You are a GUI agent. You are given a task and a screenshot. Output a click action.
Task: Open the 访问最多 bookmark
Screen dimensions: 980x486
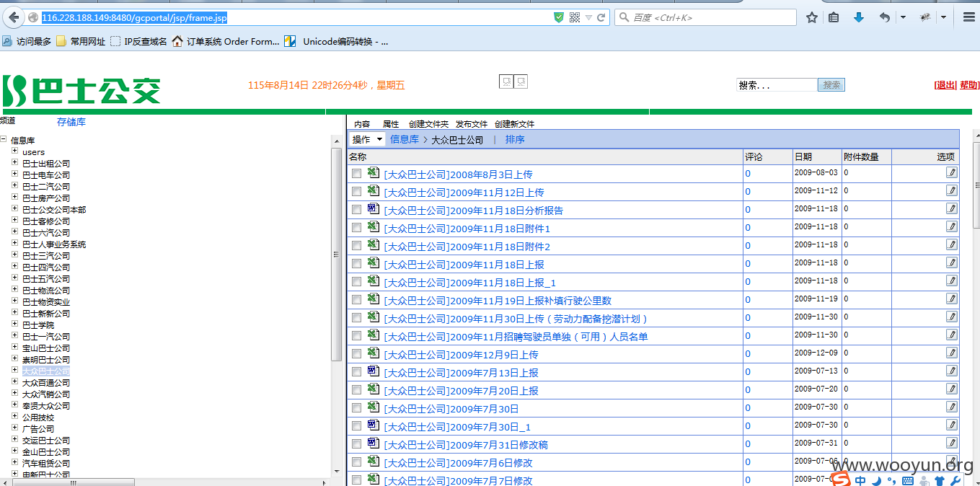pos(27,42)
